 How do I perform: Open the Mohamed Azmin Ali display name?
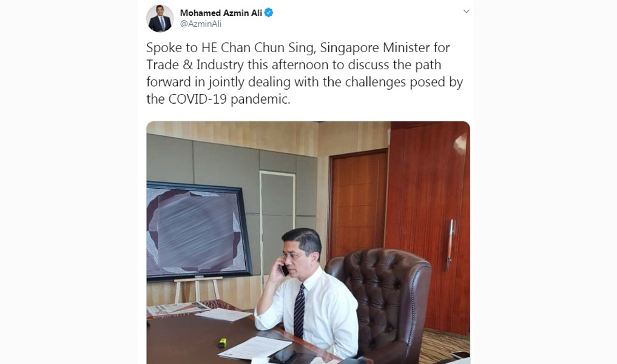pyautogui.click(x=221, y=13)
